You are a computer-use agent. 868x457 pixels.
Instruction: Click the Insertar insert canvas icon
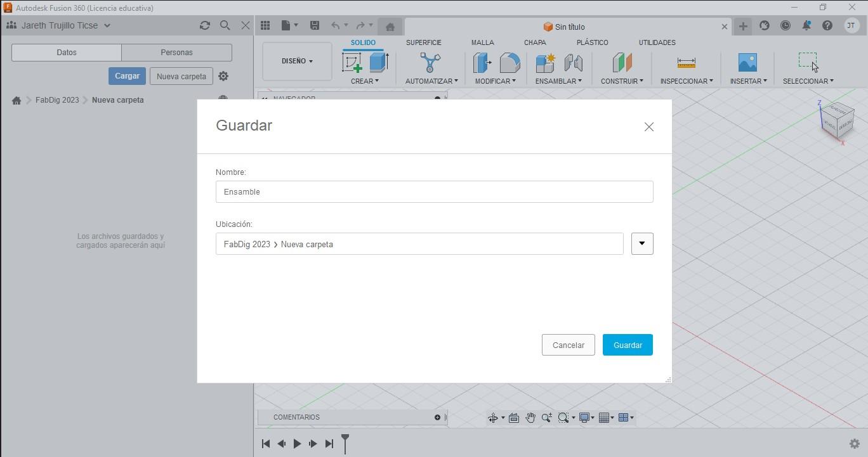[748, 63]
